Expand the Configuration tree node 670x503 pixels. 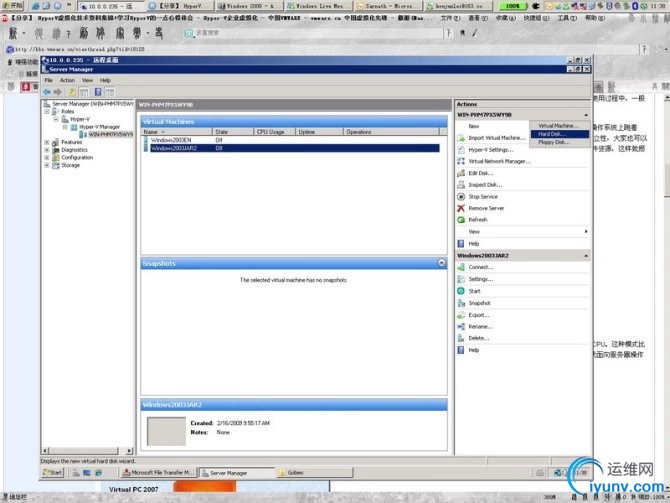pos(47,158)
